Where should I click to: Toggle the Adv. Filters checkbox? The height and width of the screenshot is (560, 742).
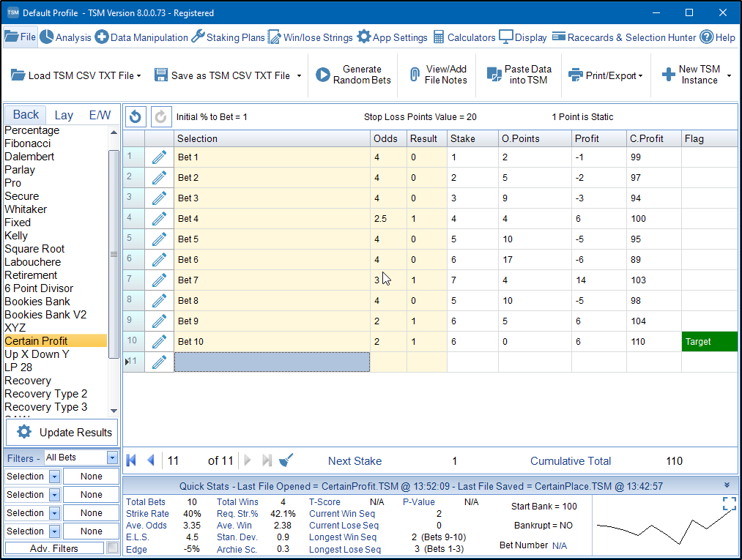coord(112,548)
